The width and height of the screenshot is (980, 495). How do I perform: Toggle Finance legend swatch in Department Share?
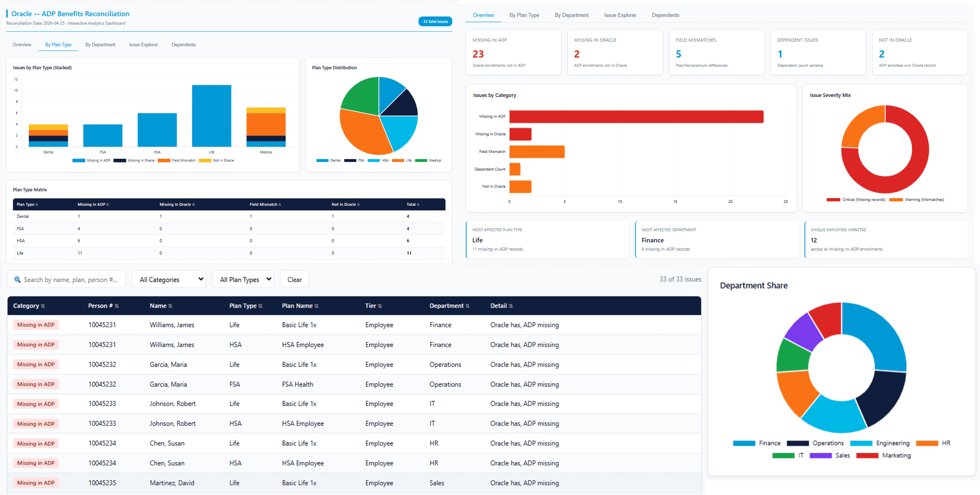(x=744, y=443)
